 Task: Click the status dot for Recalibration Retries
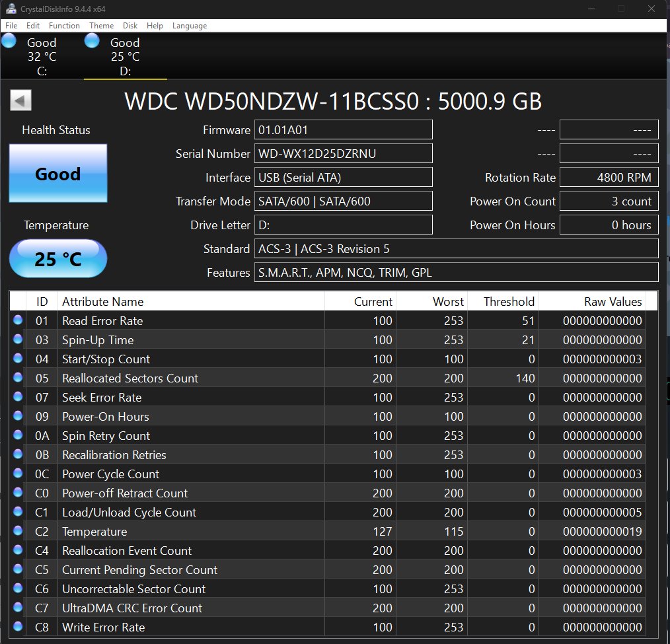[x=18, y=454]
